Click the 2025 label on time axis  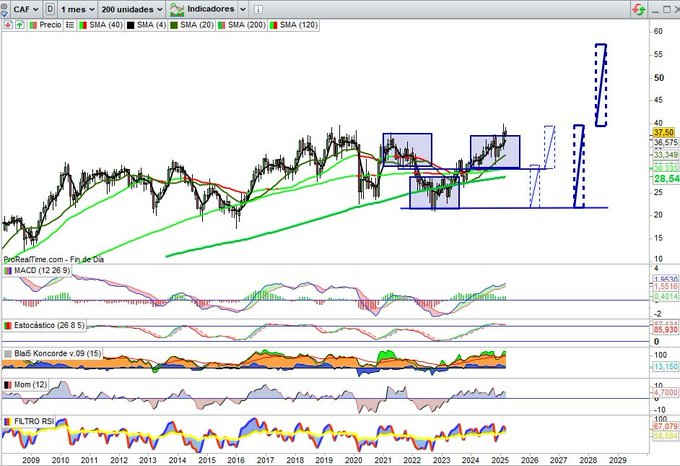(500, 460)
